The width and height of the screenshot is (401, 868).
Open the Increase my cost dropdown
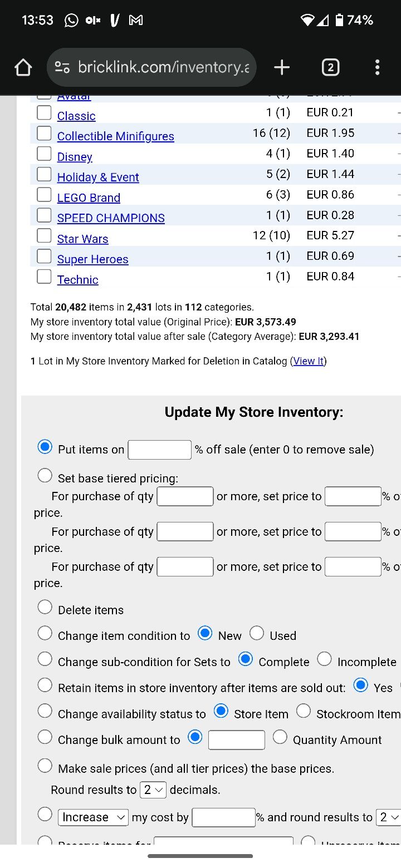click(x=94, y=817)
